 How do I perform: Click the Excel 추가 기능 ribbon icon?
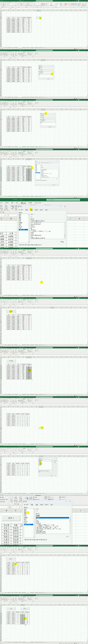click(x=16, y=500)
